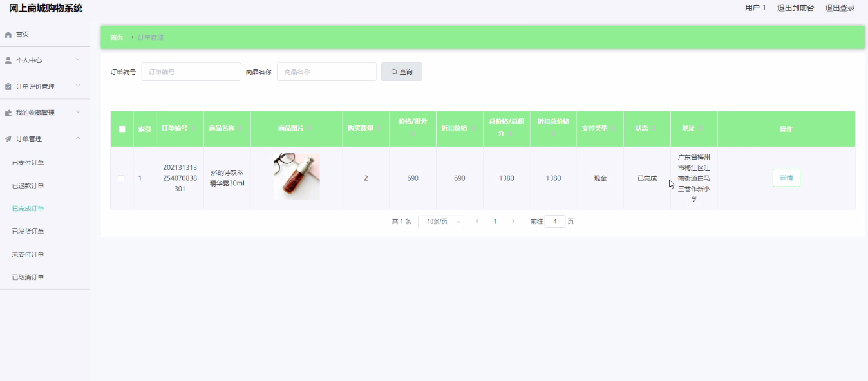Click the 查询 search button
The height and width of the screenshot is (381, 868).
pos(402,72)
